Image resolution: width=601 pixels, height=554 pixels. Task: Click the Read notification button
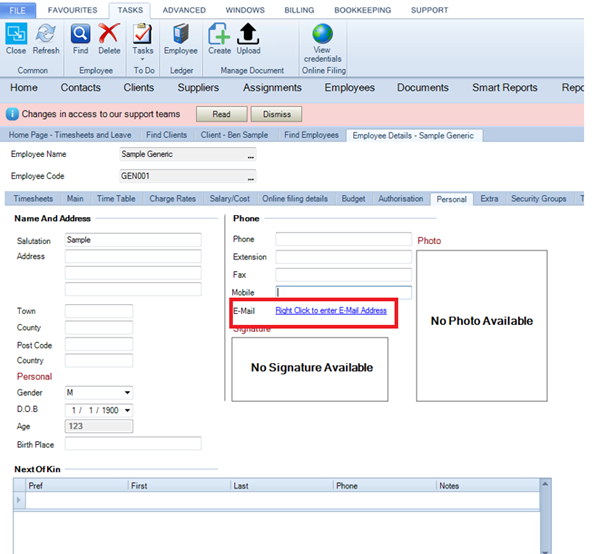(222, 114)
